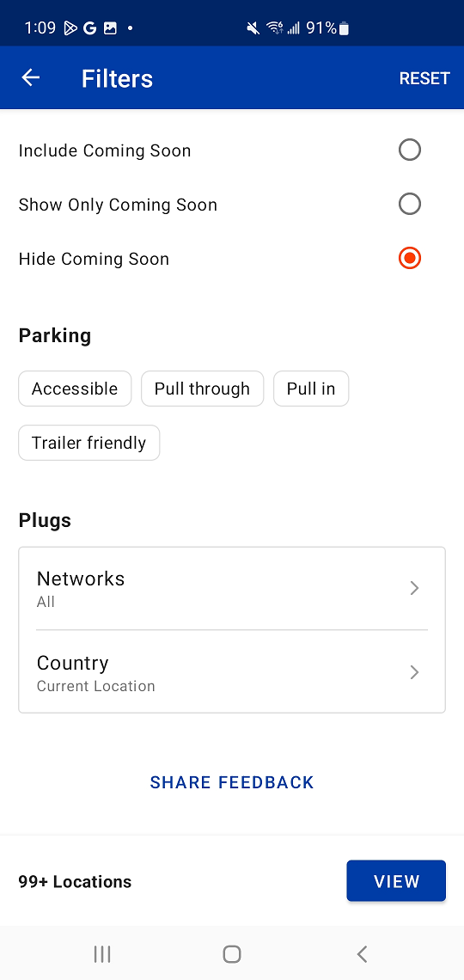The image size is (464, 980).
Task: Click the RESET button
Action: [424, 78]
